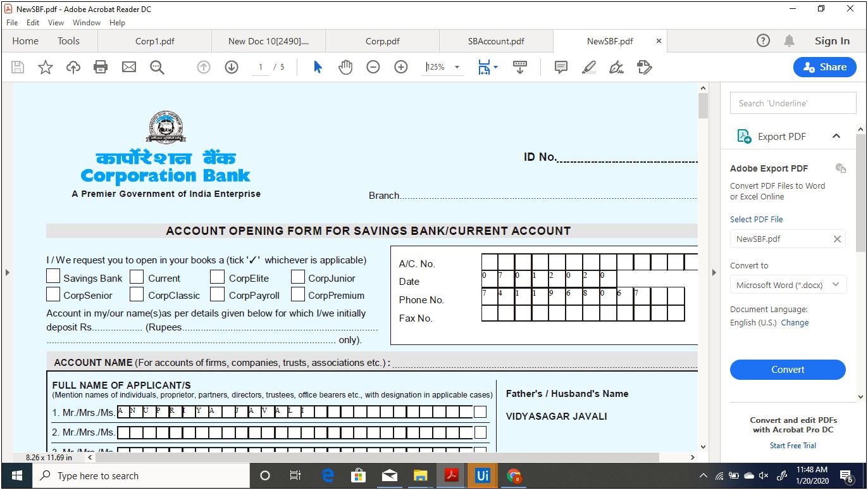Open the zoom level 125% dropdown
The width and height of the screenshot is (868, 490).
coord(457,67)
